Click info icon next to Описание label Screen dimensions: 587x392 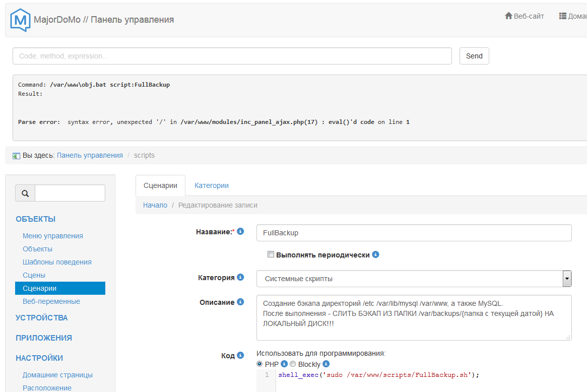240,302
